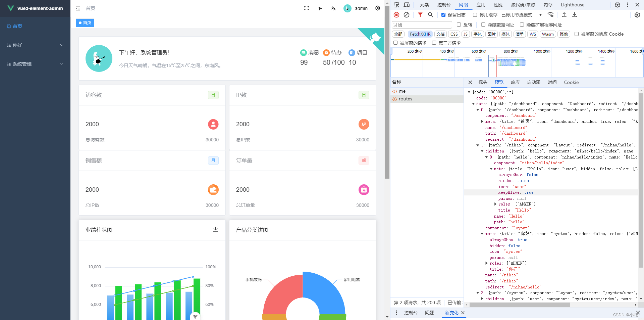The height and width of the screenshot is (320, 644).
Task: Expand the 系统管理 sidebar menu
Action: [x=35, y=64]
